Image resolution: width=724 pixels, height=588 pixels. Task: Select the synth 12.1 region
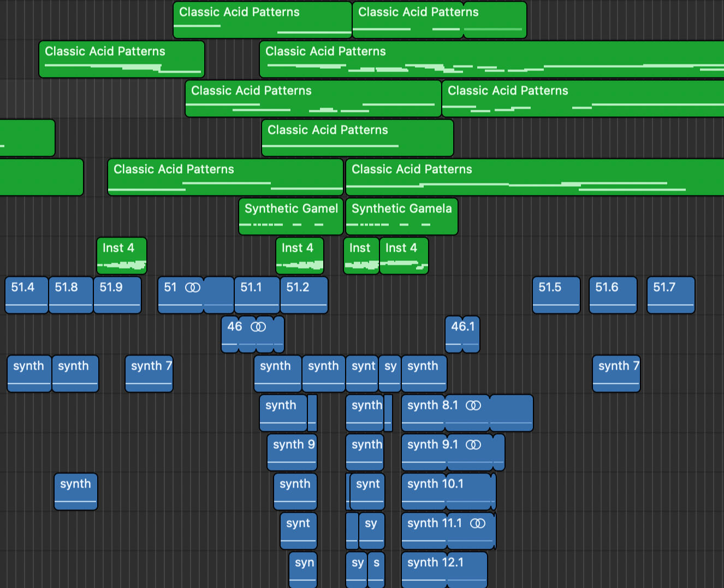[443, 570]
